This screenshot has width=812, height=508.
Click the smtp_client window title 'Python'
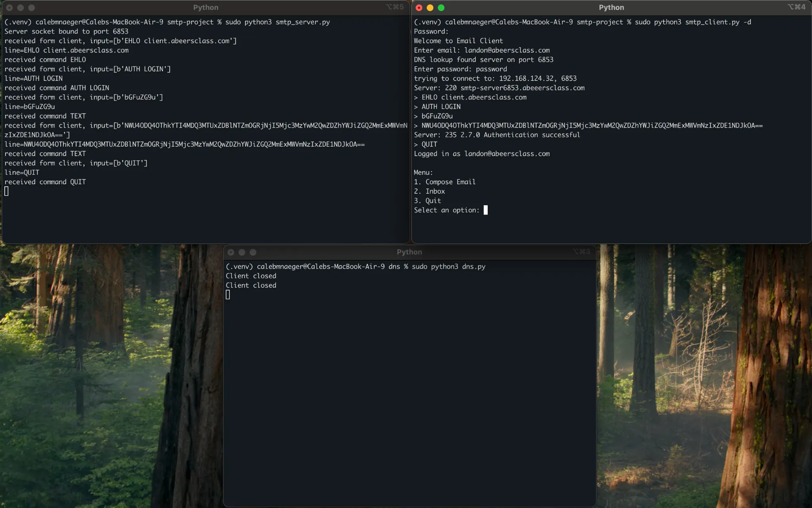[611, 8]
